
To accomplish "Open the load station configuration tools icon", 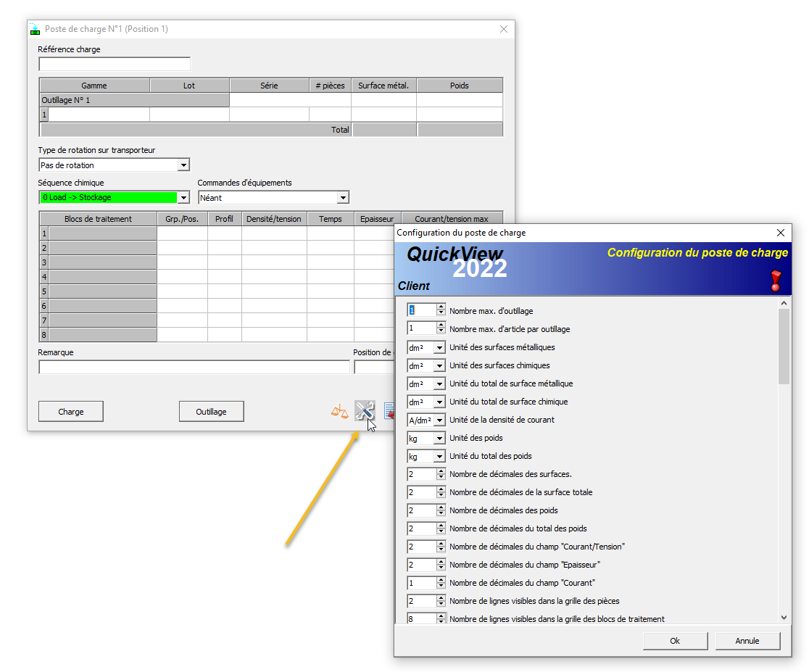I will pos(365,410).
